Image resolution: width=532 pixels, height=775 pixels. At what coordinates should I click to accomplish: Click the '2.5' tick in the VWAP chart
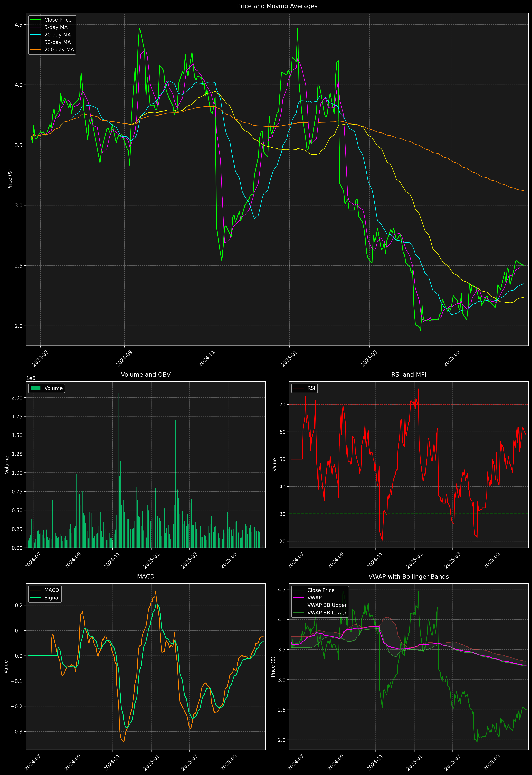click(282, 710)
